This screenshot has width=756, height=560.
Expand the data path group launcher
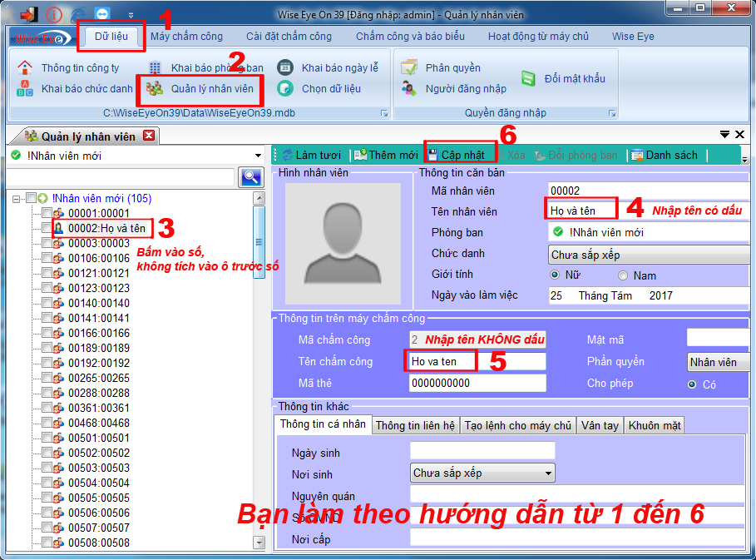click(x=384, y=113)
